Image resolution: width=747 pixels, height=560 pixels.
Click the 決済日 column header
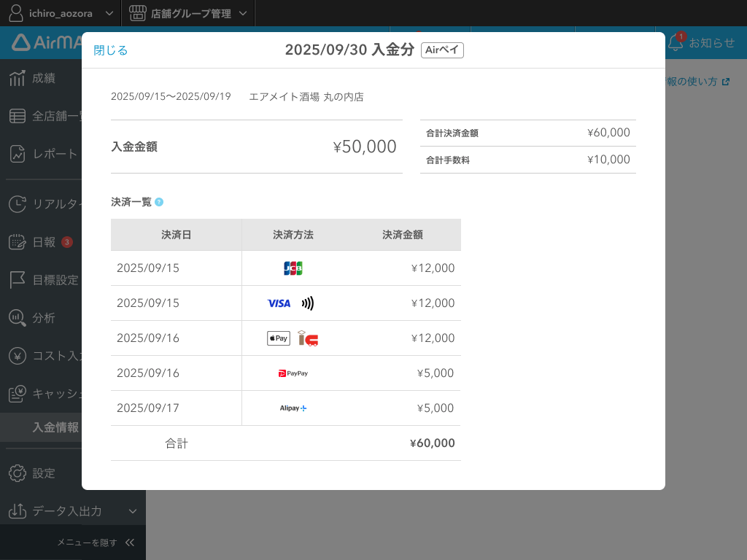(x=177, y=235)
